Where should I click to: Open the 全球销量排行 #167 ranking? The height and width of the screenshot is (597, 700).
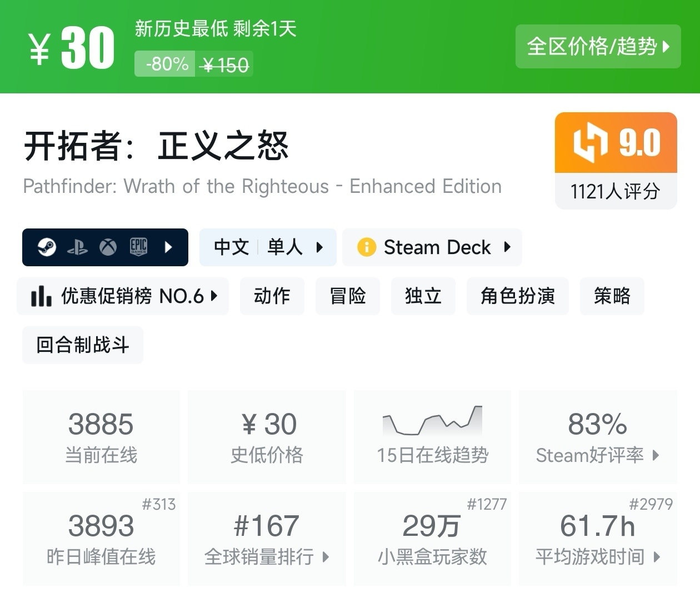point(267,539)
